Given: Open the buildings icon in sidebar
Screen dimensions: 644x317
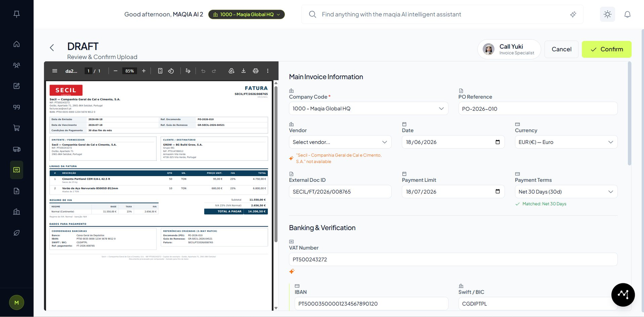Looking at the screenshot, I should click(x=16, y=212).
